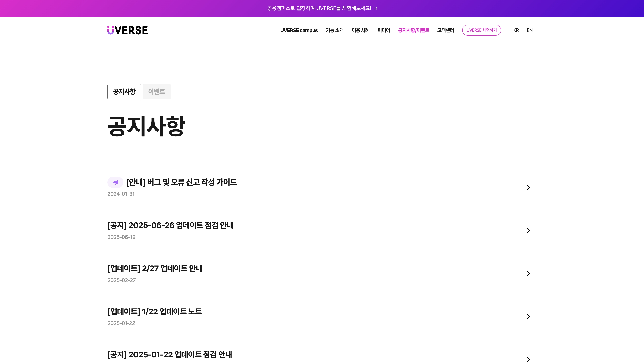Open chevron for 2/27 update notice
The height and width of the screenshot is (362, 644).
pos(528,274)
